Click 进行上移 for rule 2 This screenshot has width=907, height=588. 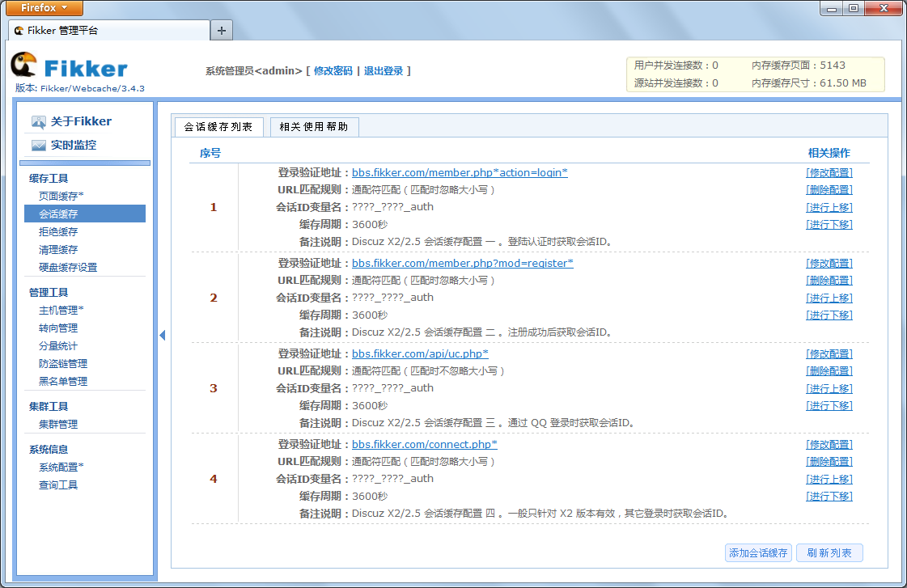(829, 298)
